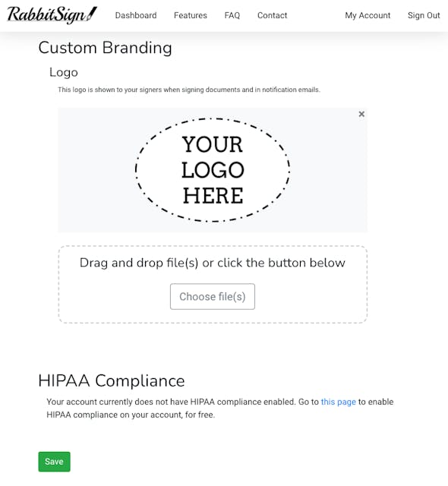This screenshot has height=486, width=448.
Task: Click the HIPAA Compliance heading
Action: coord(111,380)
